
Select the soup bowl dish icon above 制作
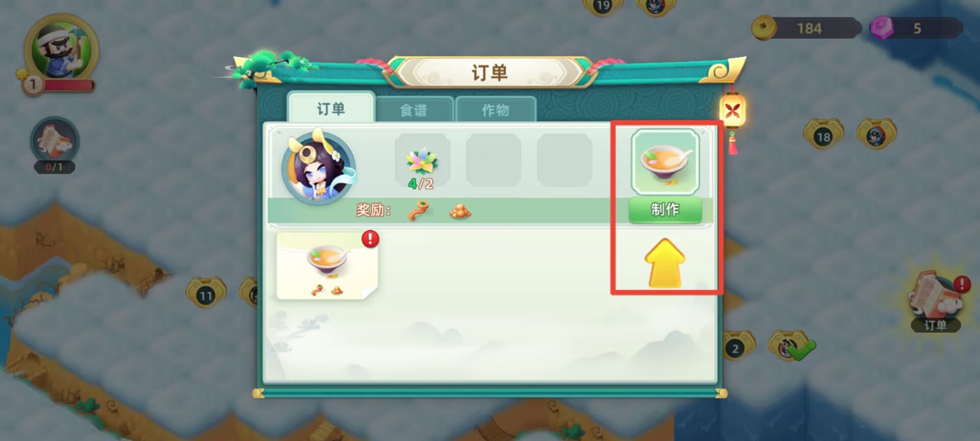[665, 162]
